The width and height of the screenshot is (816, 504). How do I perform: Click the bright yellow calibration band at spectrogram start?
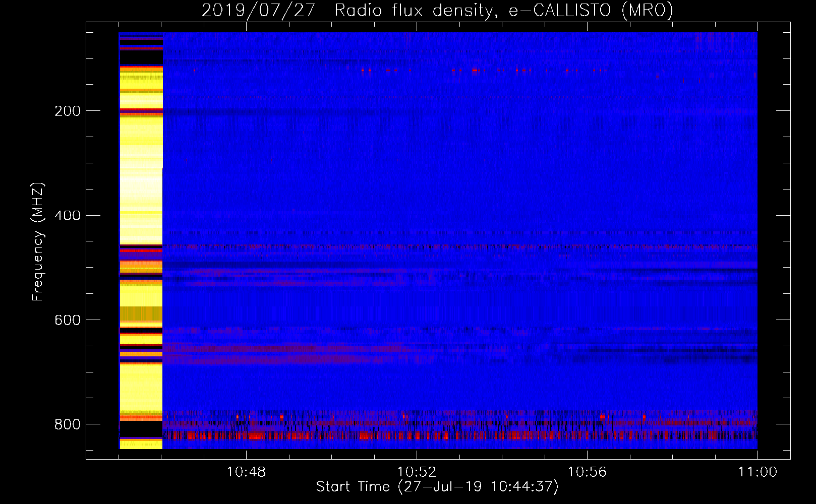pos(141,240)
